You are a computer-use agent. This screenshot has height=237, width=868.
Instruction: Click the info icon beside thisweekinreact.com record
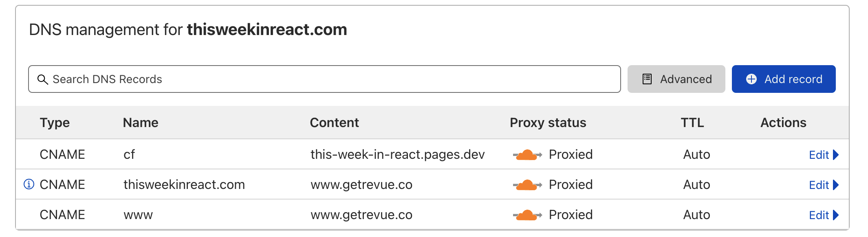coord(29,184)
